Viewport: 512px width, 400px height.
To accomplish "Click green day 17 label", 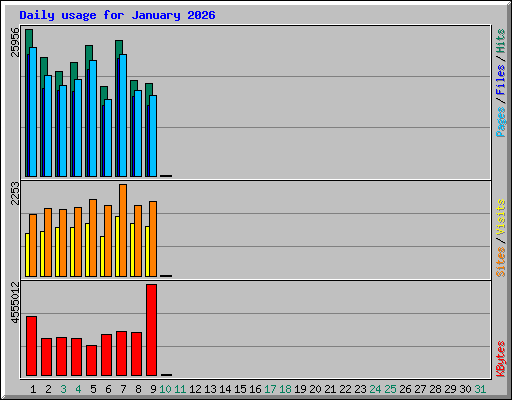I will coord(270,389).
